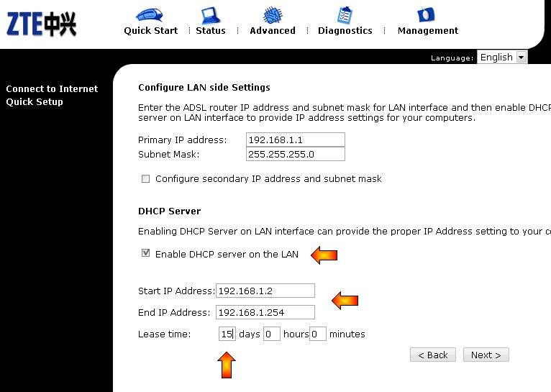
Task: Click the lease time days field
Action: pos(227,334)
